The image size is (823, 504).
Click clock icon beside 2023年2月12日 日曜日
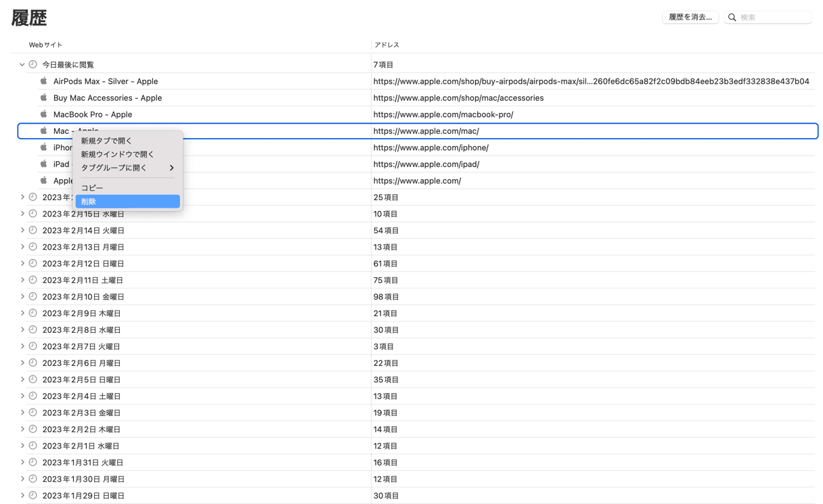point(32,263)
